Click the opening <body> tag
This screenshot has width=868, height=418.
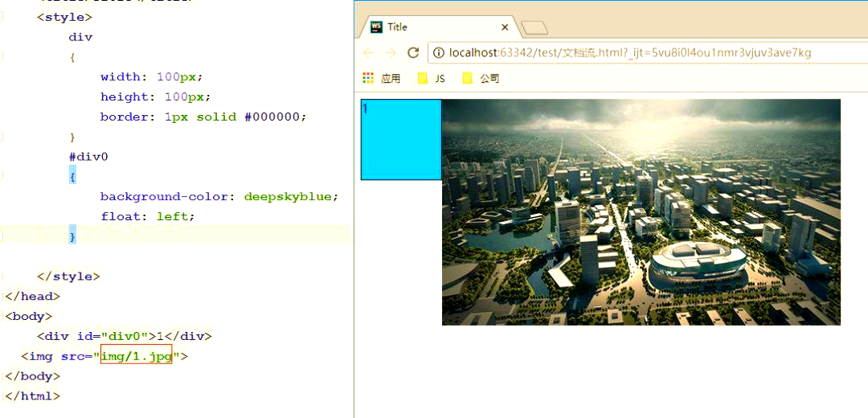[29, 316]
